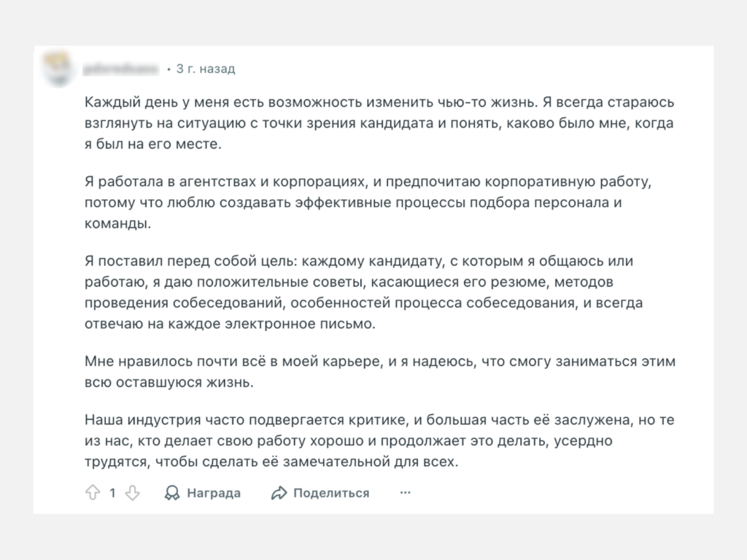Click the share arrow icon

click(279, 493)
